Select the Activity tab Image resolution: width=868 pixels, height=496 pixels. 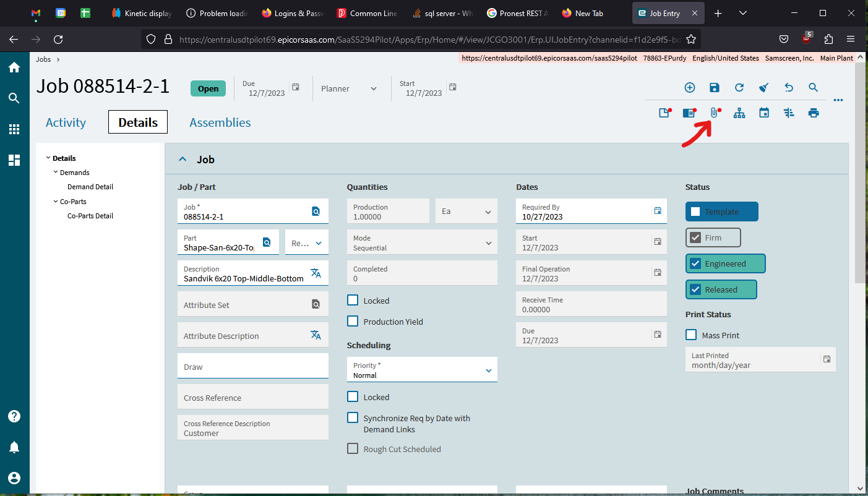point(65,122)
